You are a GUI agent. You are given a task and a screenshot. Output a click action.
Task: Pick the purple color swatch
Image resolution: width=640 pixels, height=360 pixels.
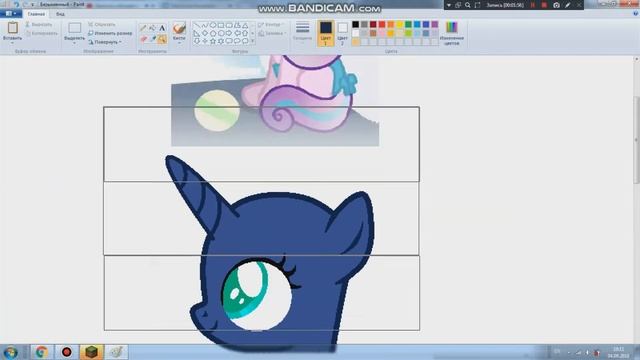click(x=435, y=24)
